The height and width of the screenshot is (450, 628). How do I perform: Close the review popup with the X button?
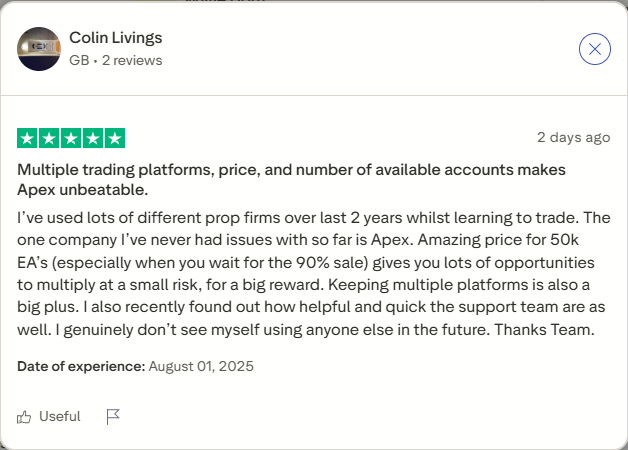click(595, 48)
